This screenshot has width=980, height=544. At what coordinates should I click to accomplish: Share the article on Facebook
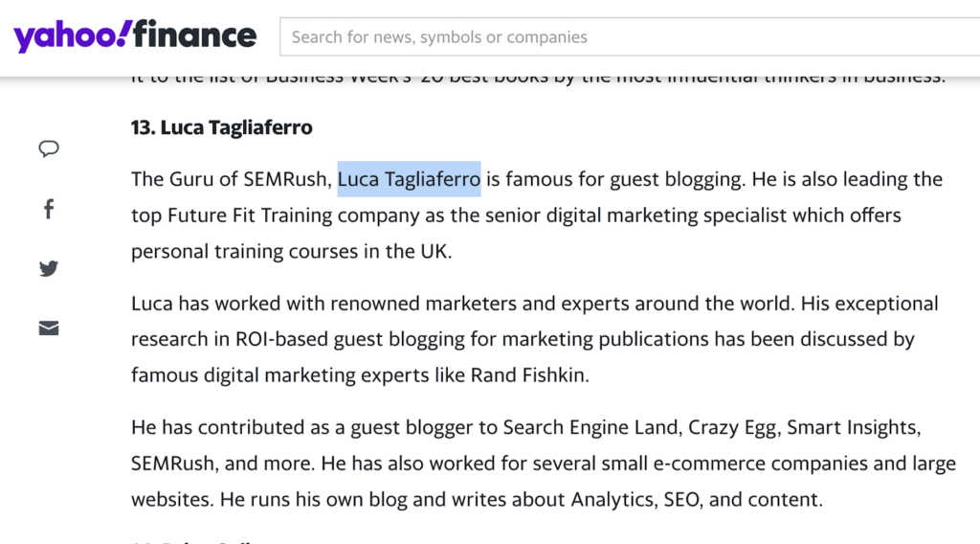[49, 210]
